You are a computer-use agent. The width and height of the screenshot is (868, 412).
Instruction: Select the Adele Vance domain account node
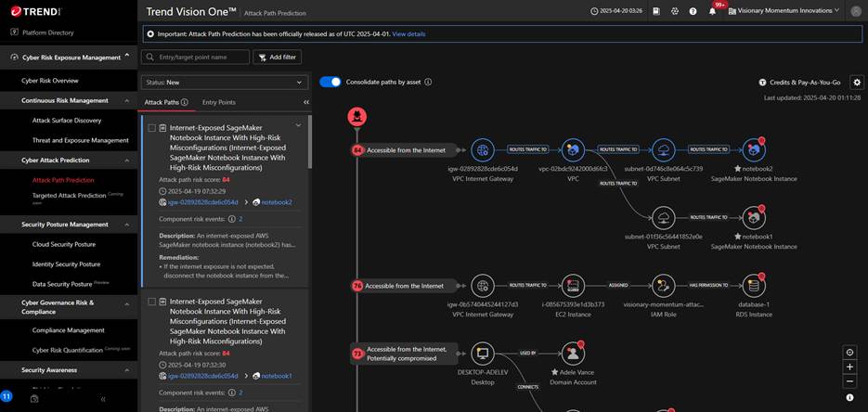click(x=573, y=354)
